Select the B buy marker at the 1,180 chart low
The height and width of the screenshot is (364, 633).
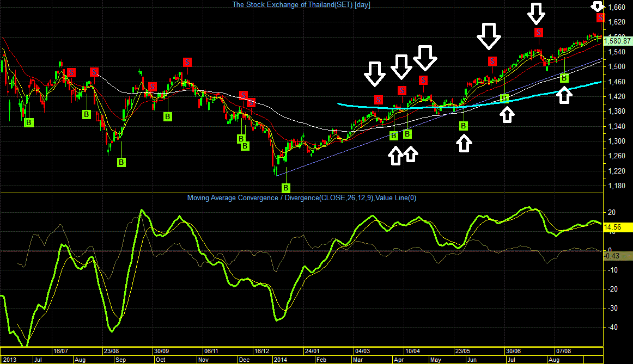[x=286, y=188]
